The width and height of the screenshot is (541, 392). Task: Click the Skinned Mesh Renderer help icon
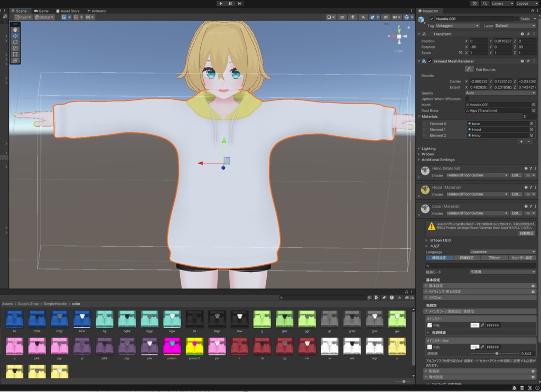point(523,61)
